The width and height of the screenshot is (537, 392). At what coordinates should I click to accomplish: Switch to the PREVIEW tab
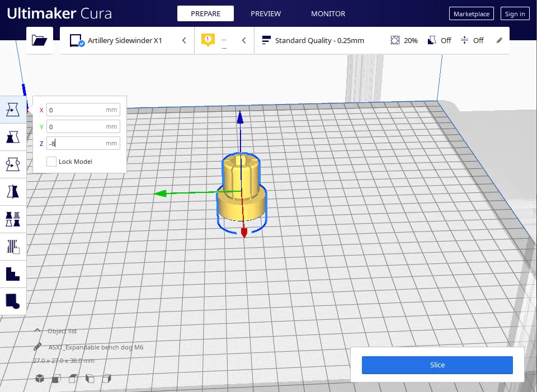(x=266, y=14)
